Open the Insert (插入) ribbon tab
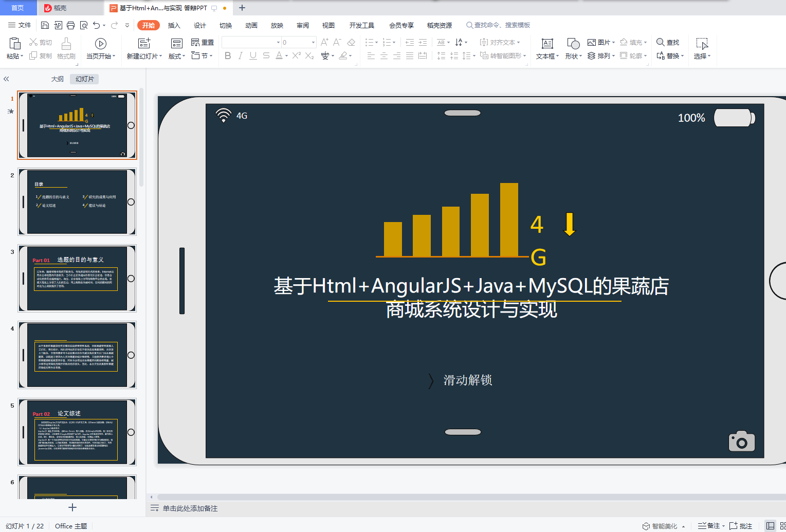Viewport: 786px width, 532px height. click(x=174, y=25)
